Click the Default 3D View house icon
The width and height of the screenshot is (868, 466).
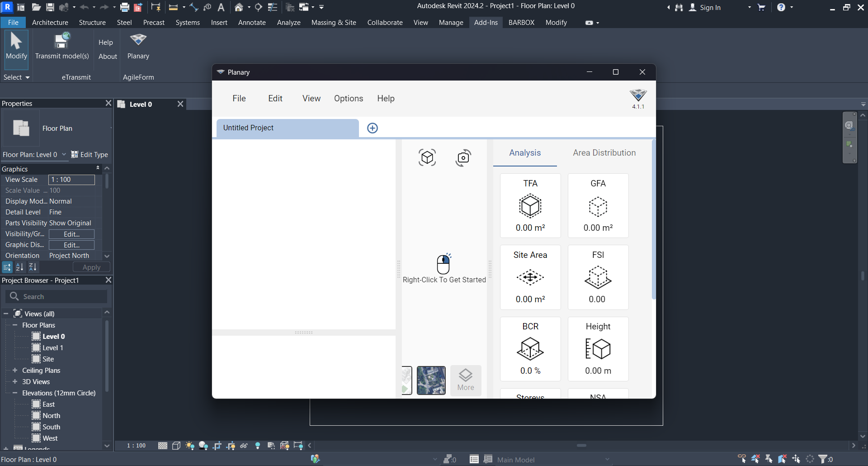[x=239, y=7]
